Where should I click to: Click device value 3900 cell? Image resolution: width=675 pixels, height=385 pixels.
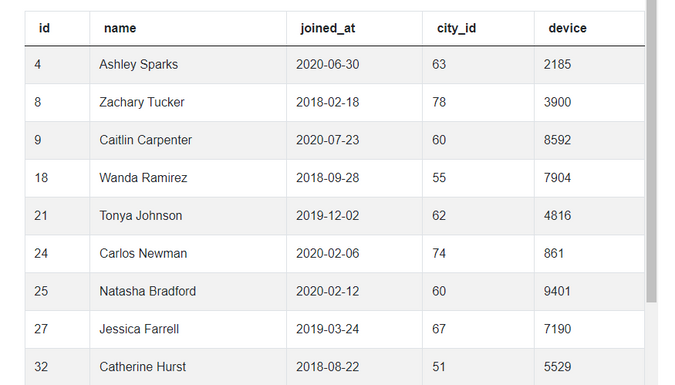tap(589, 102)
